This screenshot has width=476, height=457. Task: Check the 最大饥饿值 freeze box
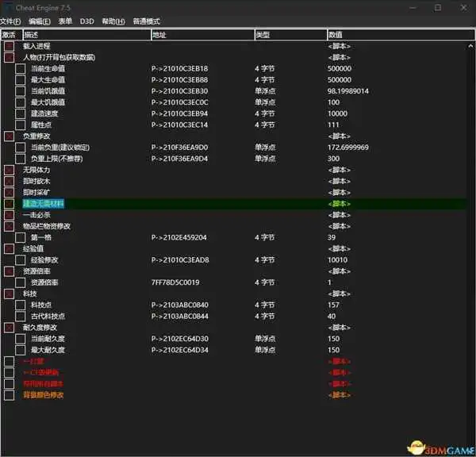click(x=21, y=102)
